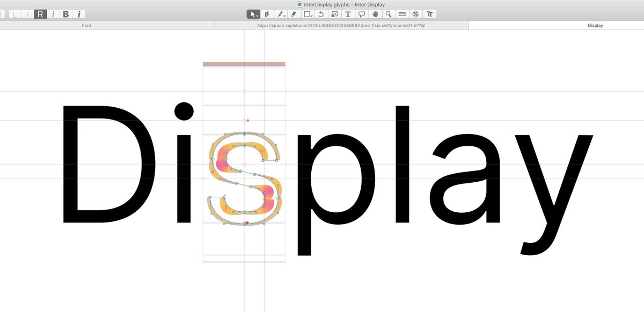Screen dimensions: 644x312
Task: Open the Adjust/space cap&base tab
Action: (x=341, y=25)
